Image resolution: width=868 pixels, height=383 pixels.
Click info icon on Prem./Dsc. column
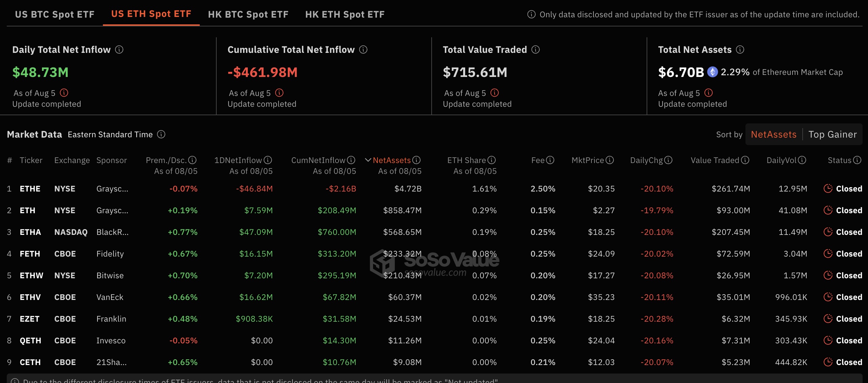192,160
